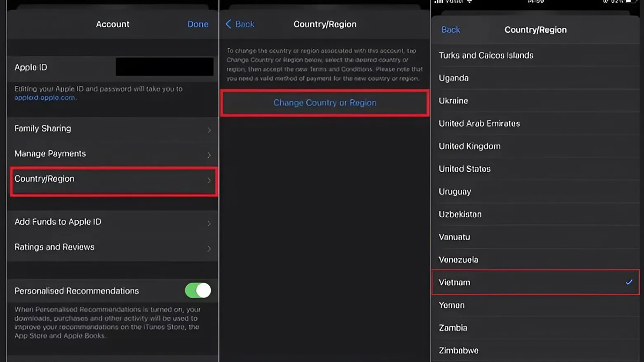Choose Zimbabwe at the list bottom
Image resolution: width=644 pixels, height=362 pixels.
click(x=458, y=351)
